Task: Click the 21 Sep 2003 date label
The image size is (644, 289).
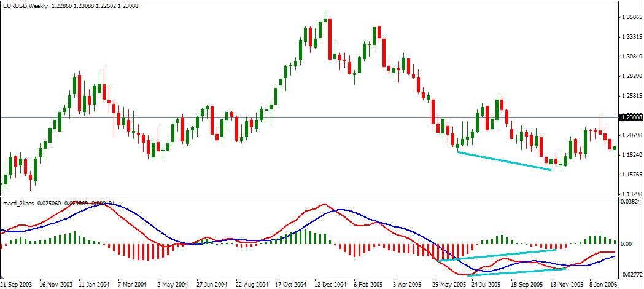Action: tap(17, 285)
